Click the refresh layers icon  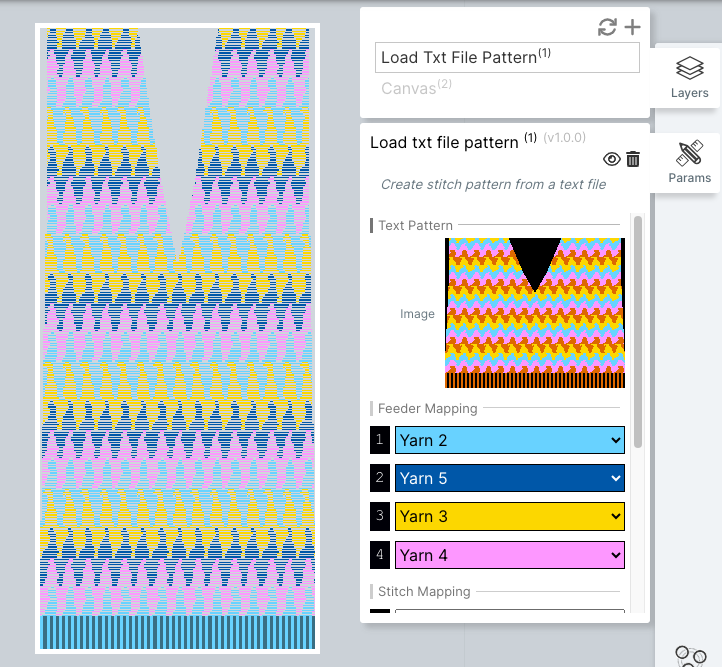607,27
